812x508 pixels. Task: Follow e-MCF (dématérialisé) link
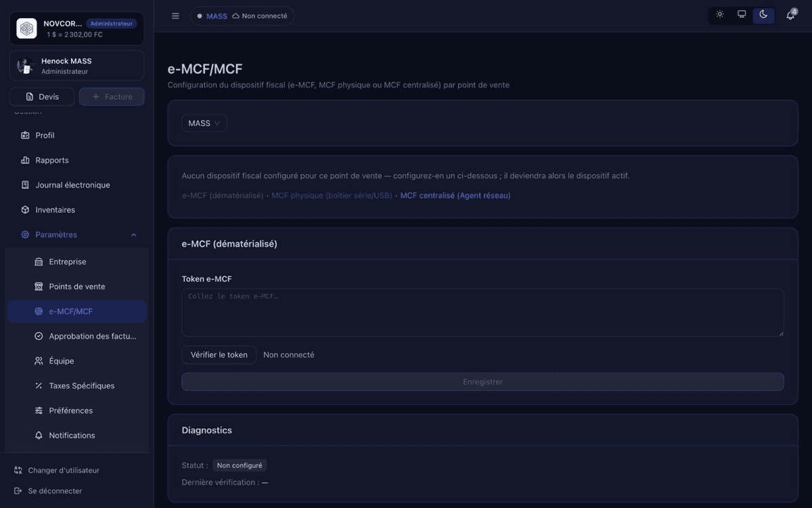pyautogui.click(x=223, y=196)
